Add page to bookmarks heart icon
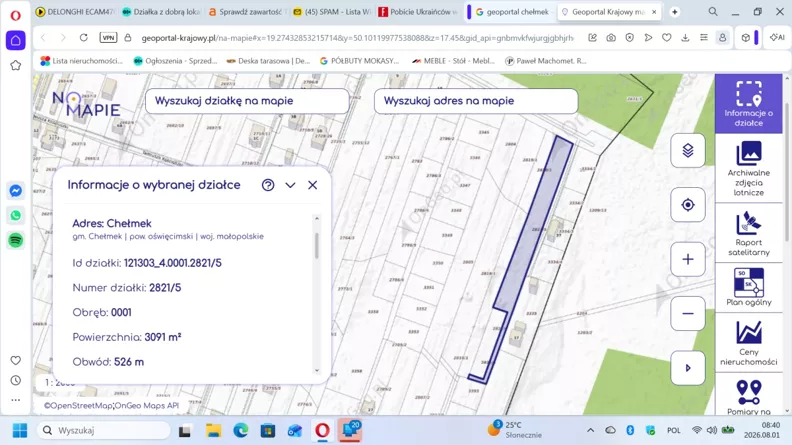 (667, 37)
